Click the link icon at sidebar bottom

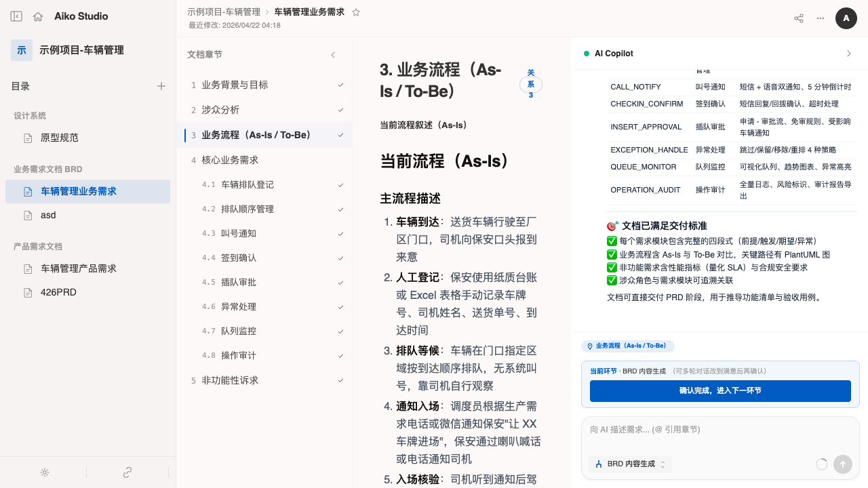coord(127,472)
